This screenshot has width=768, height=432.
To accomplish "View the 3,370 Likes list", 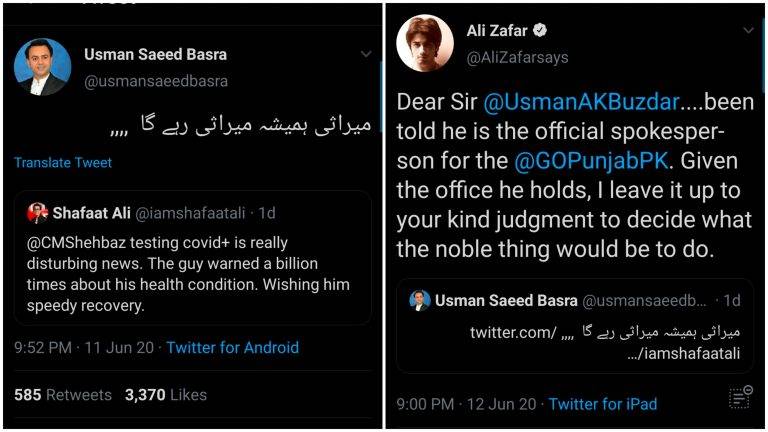I will coord(166,395).
